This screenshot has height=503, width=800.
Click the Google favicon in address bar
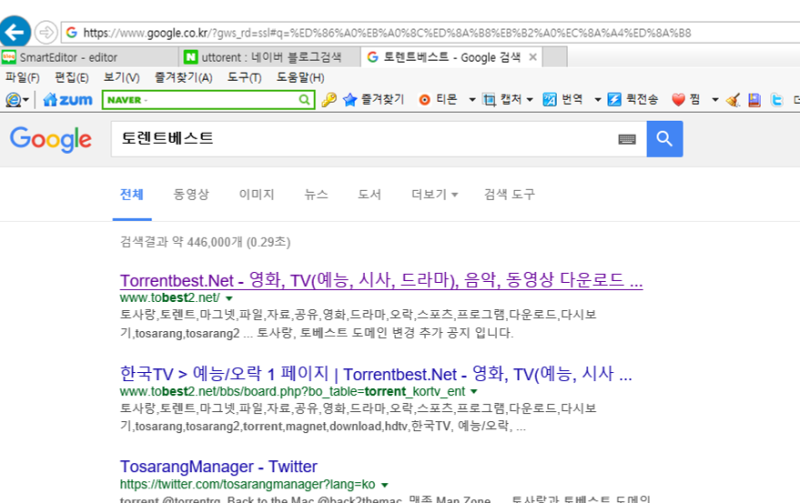(71, 33)
